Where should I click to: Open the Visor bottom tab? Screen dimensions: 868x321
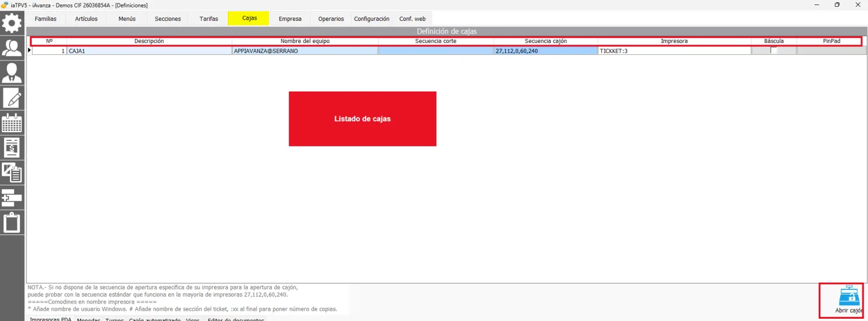click(x=193, y=319)
